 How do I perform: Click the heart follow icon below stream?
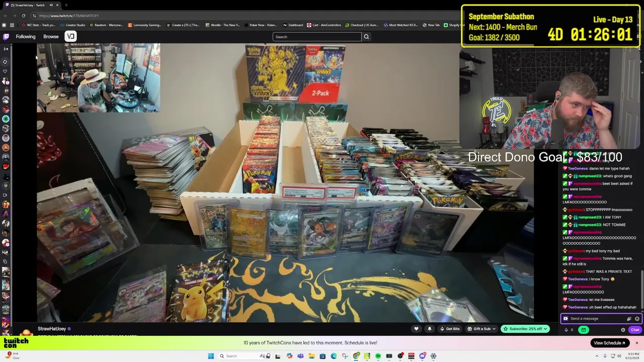(416, 329)
